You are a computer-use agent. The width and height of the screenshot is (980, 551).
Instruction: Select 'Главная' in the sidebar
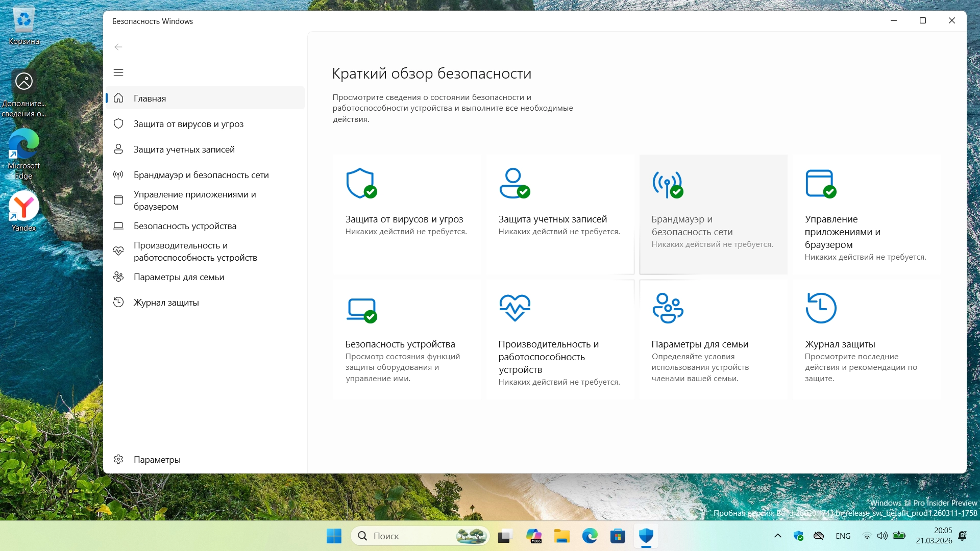pos(150,98)
